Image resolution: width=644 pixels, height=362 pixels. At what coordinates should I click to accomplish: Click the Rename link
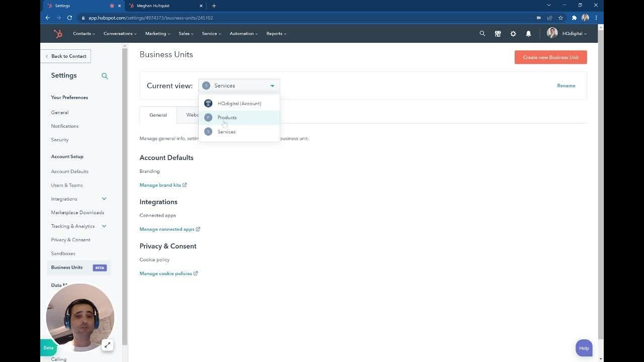click(x=566, y=85)
